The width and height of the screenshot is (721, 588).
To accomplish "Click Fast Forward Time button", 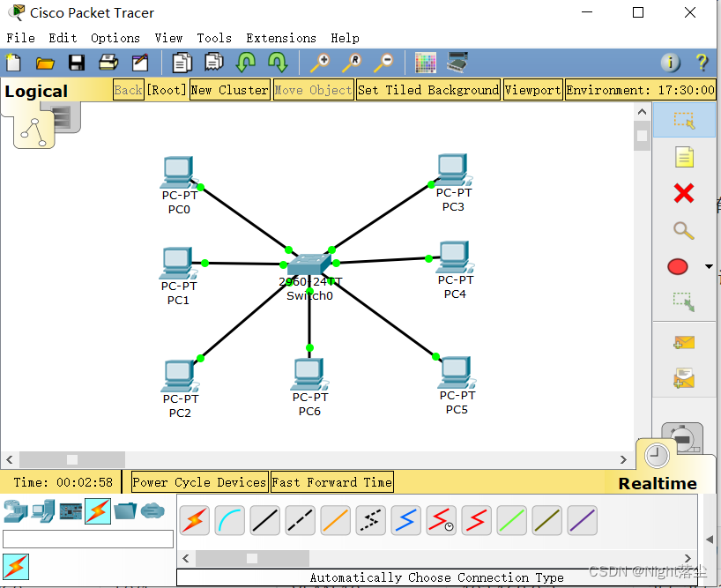I will [x=332, y=482].
